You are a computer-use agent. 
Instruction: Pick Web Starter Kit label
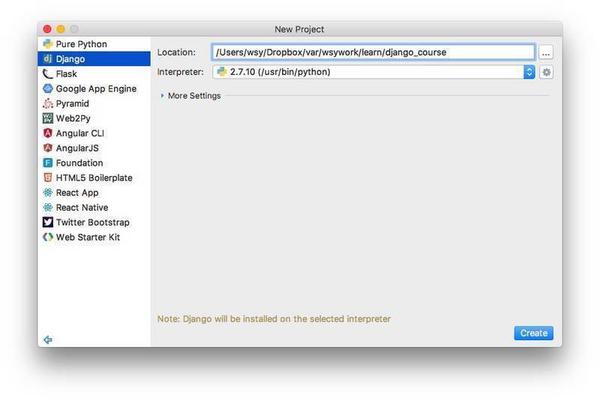tap(88, 237)
